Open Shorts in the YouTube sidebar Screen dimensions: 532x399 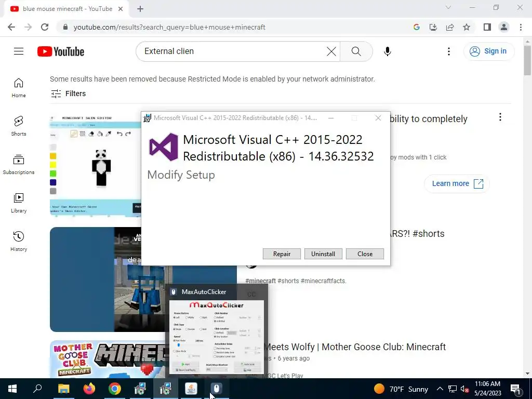(19, 126)
